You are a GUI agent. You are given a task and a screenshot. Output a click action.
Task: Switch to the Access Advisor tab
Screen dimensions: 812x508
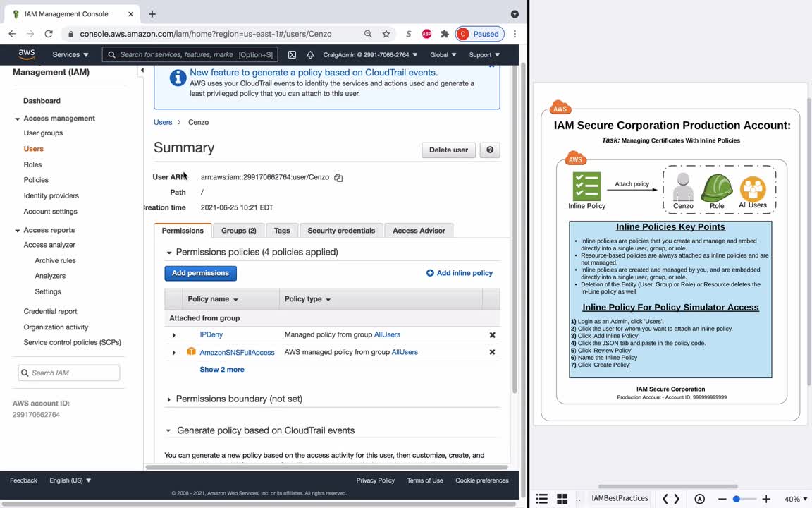[419, 230]
